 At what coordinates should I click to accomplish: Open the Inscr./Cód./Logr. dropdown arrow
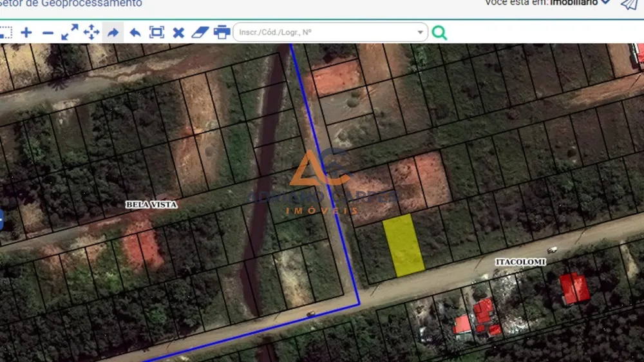(420, 32)
